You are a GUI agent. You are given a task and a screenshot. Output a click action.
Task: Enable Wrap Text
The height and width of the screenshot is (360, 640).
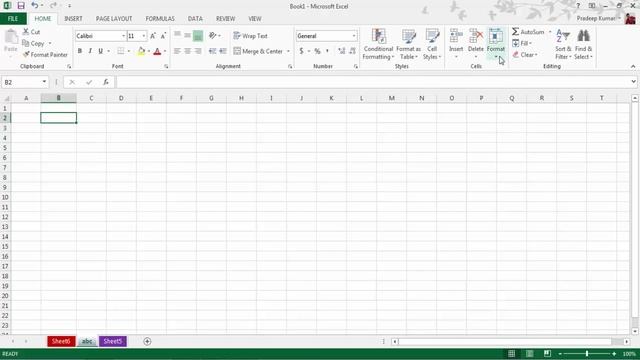pyautogui.click(x=250, y=36)
